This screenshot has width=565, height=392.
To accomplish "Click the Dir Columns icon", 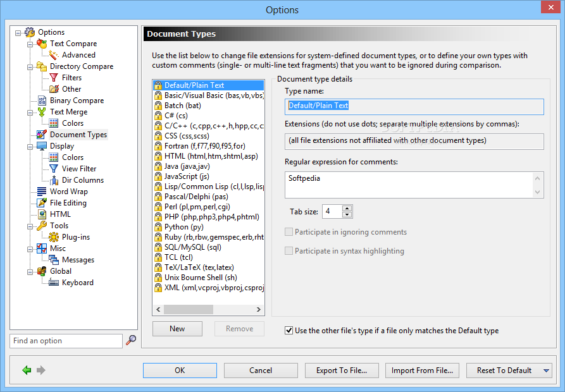I will [54, 180].
